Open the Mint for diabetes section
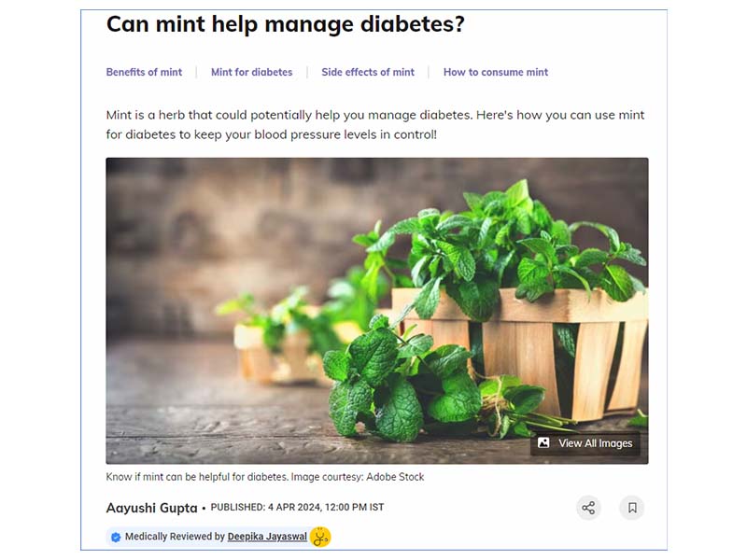Image resolution: width=747 pixels, height=560 pixels. tap(251, 73)
